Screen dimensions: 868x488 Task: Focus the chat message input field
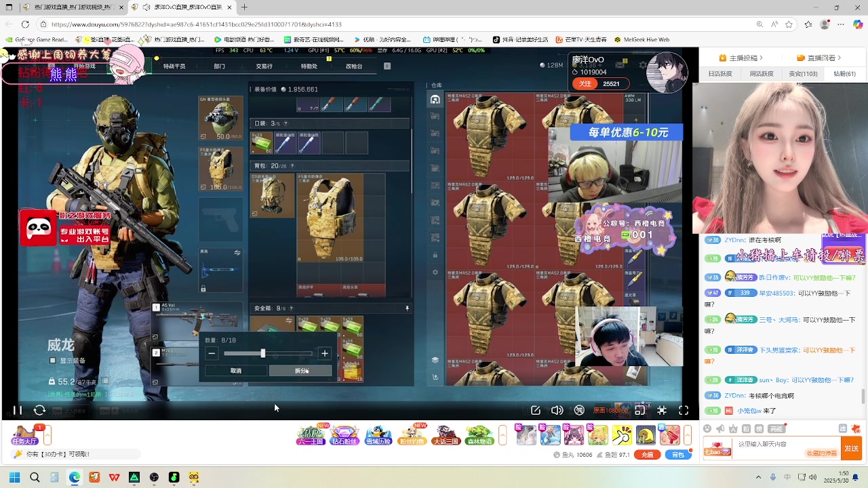click(x=787, y=448)
